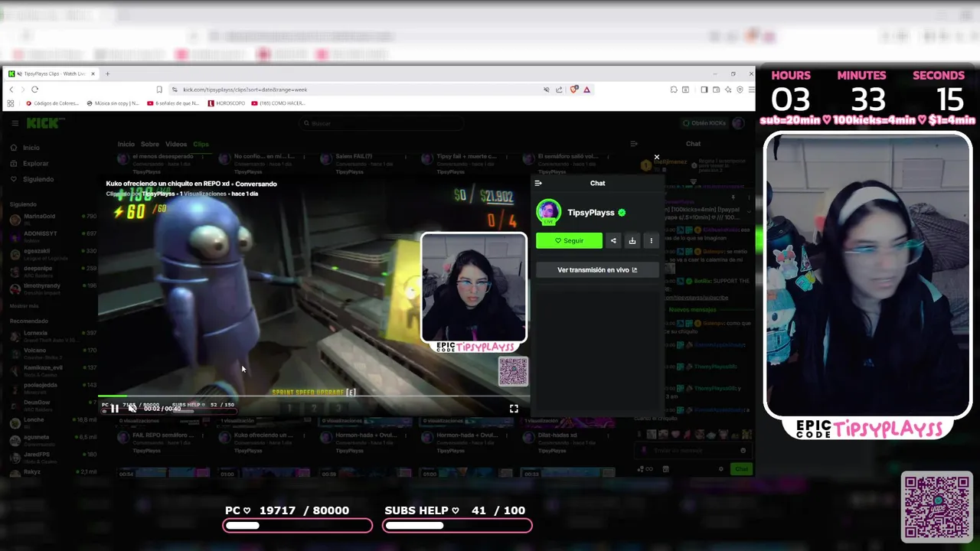This screenshot has width=980, height=551.
Task: Click the background Chat send button
Action: pyautogui.click(x=741, y=468)
